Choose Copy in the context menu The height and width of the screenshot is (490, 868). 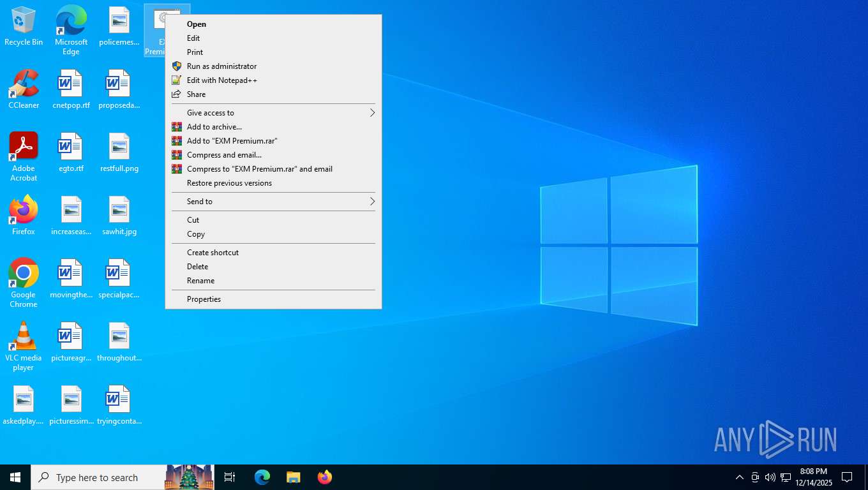(x=273, y=234)
